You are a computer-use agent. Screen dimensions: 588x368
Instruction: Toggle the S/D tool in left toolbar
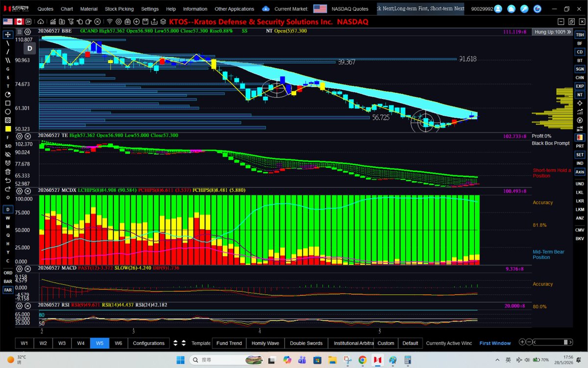click(8, 146)
